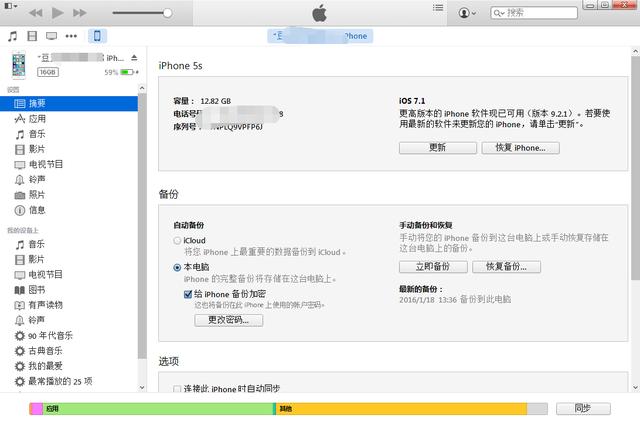Open 铃声 under On My Device
The width and height of the screenshot is (640, 425).
pyautogui.click(x=69, y=320)
